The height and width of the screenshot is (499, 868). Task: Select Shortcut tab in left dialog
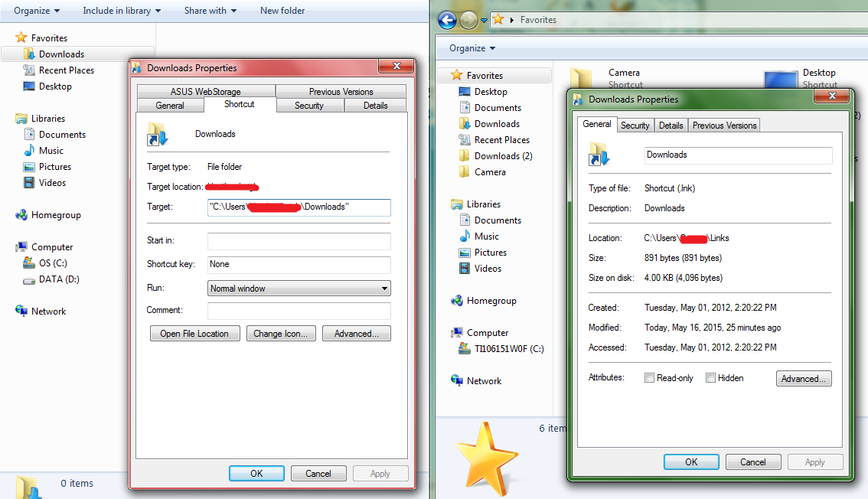point(239,104)
